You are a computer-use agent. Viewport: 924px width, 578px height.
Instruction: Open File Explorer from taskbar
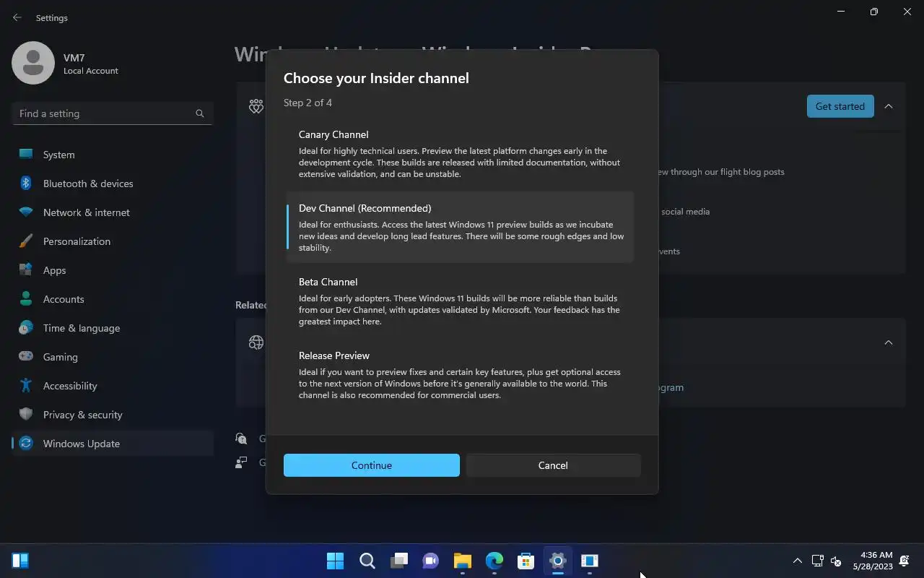(x=462, y=561)
